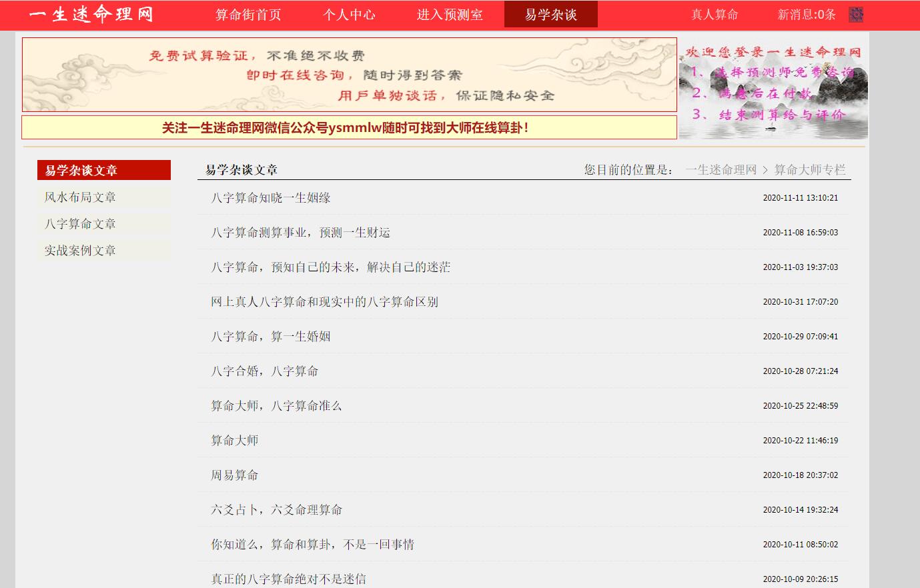The height and width of the screenshot is (588, 920).
Task: Open the 免费试算验证 cloud banner
Action: (x=350, y=75)
